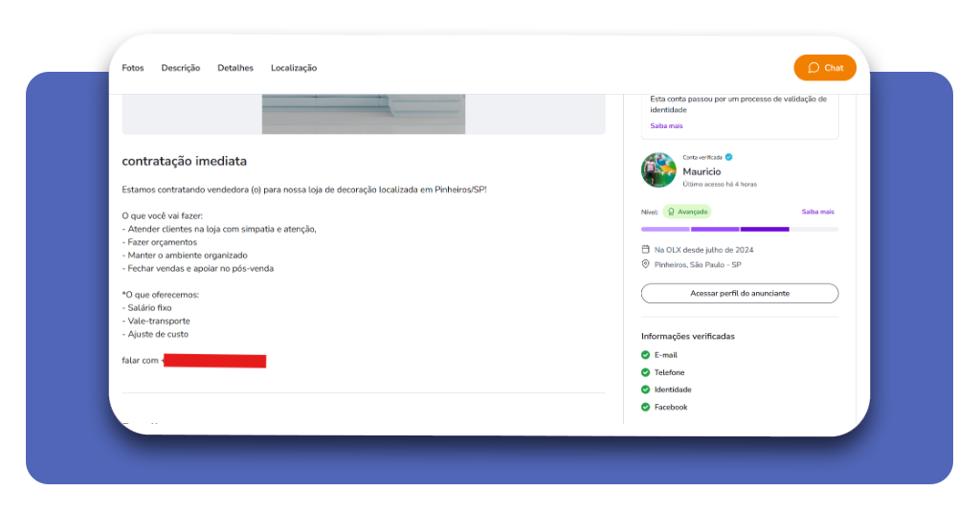980x513 pixels.
Task: Switch to the Localização tab
Action: [x=294, y=68]
